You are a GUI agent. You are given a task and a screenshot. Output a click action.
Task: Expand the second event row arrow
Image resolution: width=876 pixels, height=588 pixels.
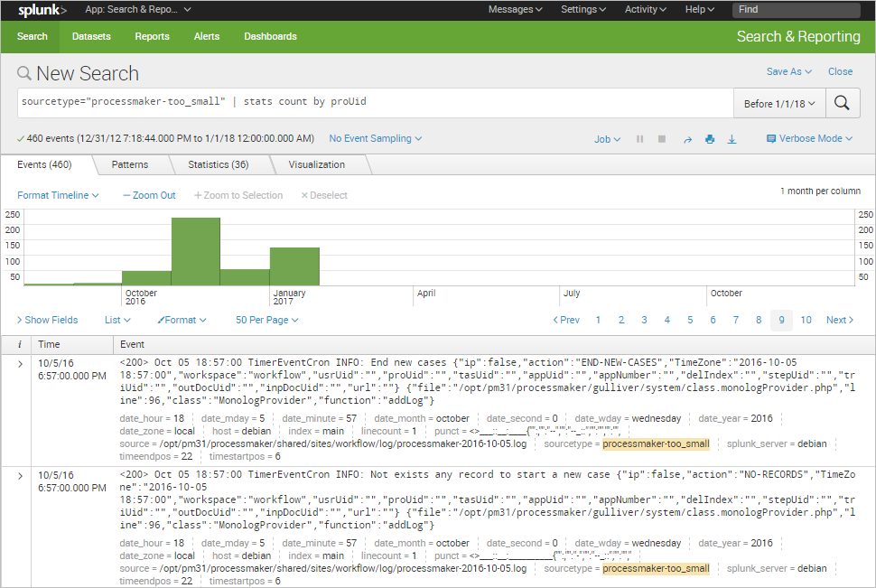pos(21,475)
